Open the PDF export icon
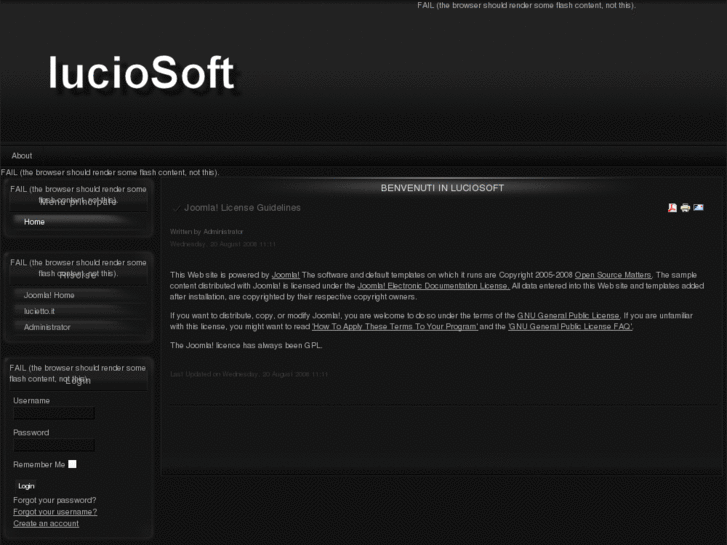This screenshot has width=727, height=545. click(x=672, y=208)
